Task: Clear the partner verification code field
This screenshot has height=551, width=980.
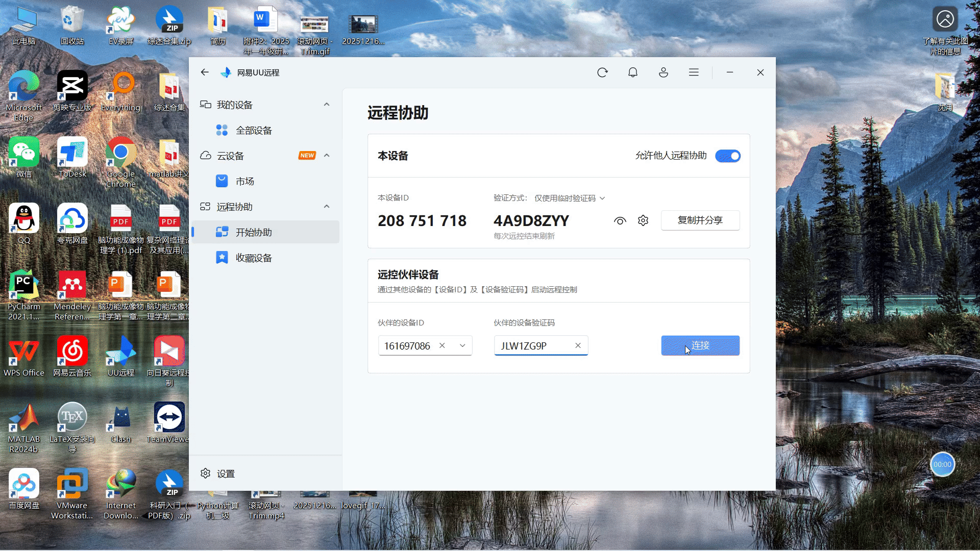Action: (578, 345)
